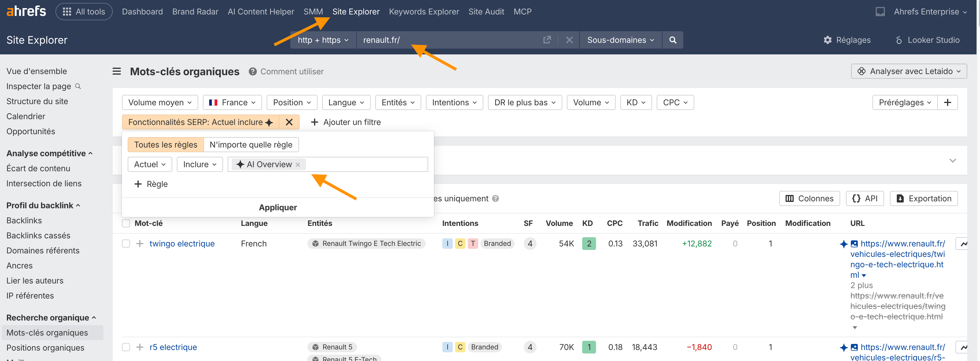Add a new Règle to the filter
This screenshot has width=980, height=361.
pyautogui.click(x=151, y=184)
